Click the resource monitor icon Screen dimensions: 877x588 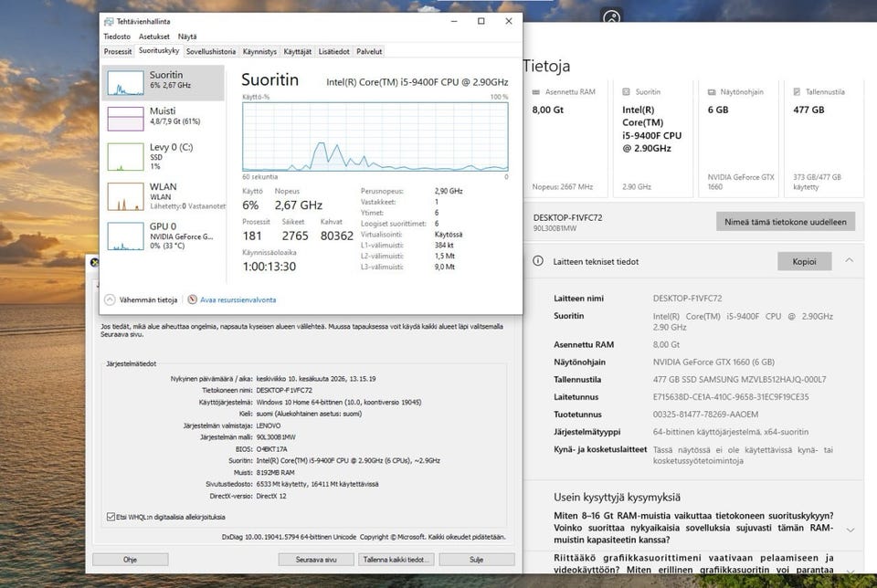click(193, 299)
